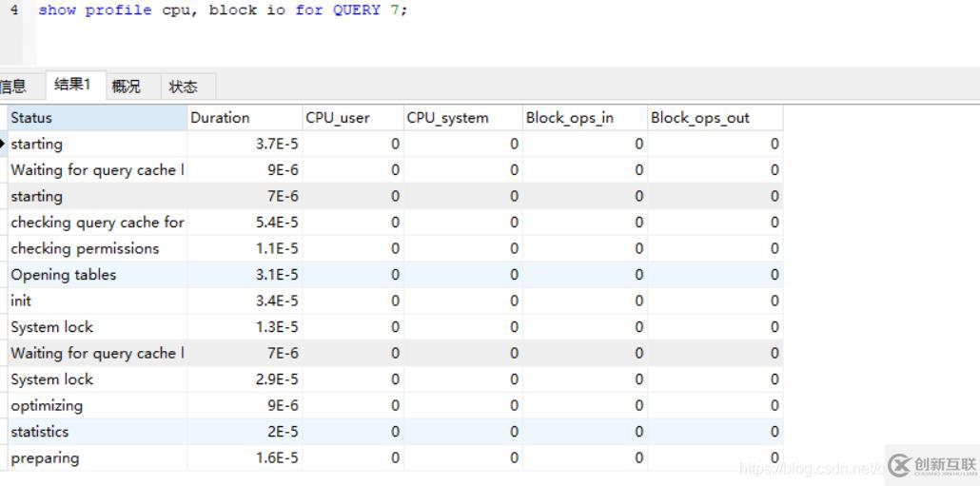Click the CPU_system cell in the optimizing row
The width and height of the screenshot is (980, 486).
pos(463,406)
